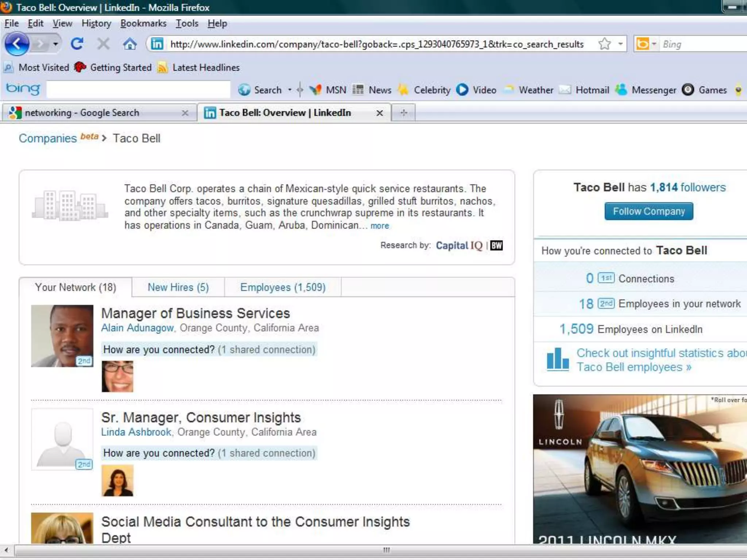Screen dimensions: 747x560
Task: Expand the Bing toolbar Search dropdown arrow
Action: click(x=290, y=90)
